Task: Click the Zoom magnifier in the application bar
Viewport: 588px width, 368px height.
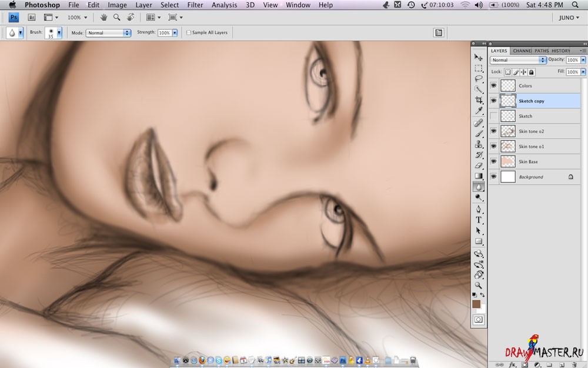Action: (117, 17)
